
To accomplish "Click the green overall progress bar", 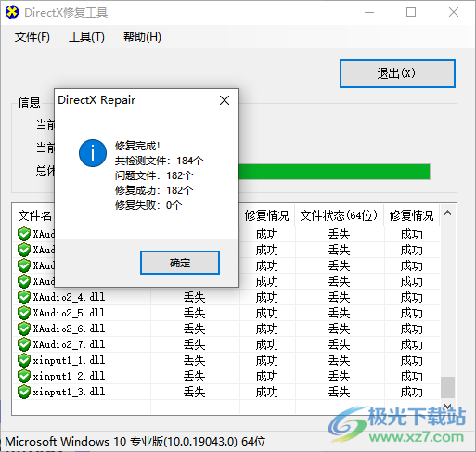I will (334, 172).
